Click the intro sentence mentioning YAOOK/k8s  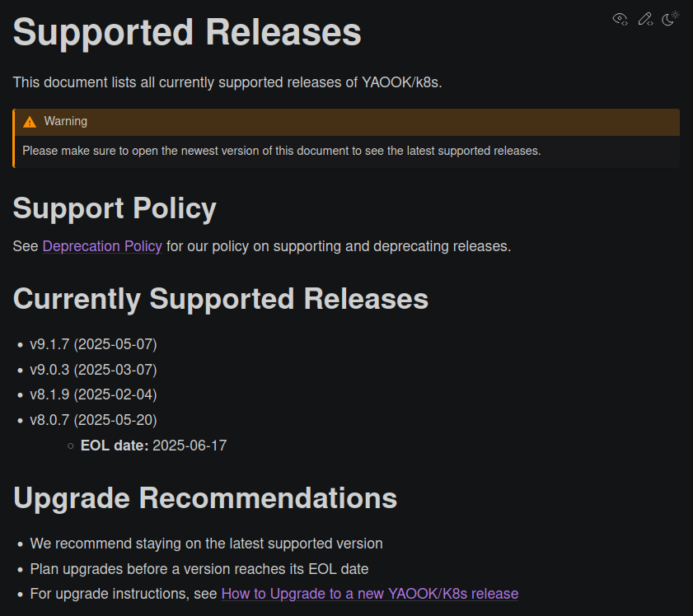pos(227,82)
